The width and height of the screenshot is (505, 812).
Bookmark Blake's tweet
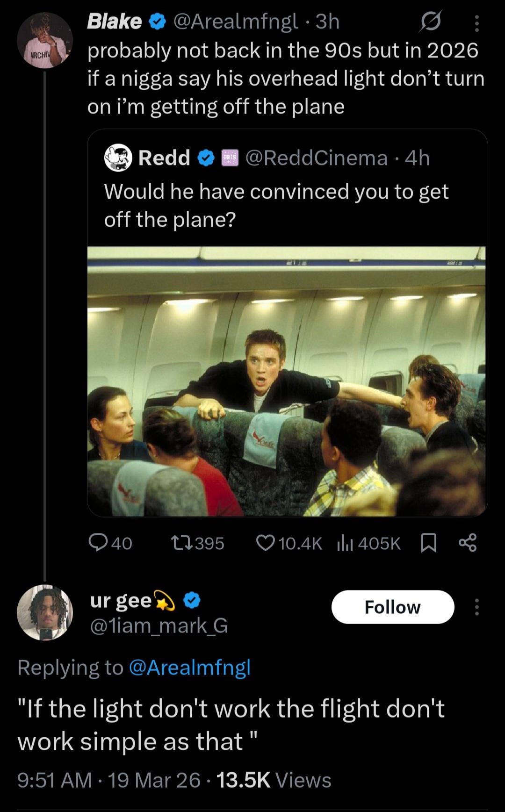pos(429,543)
